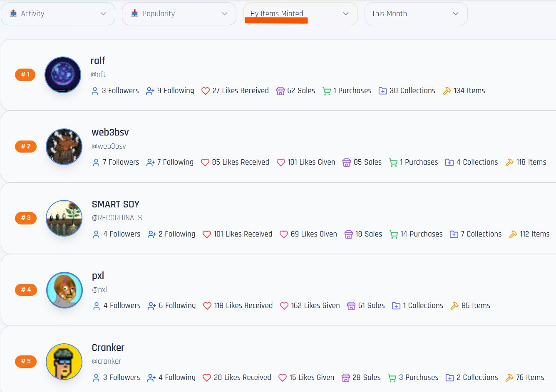This screenshot has height=392, width=556.
Task: Click Cranker's followers person icon
Action: [x=96, y=378]
